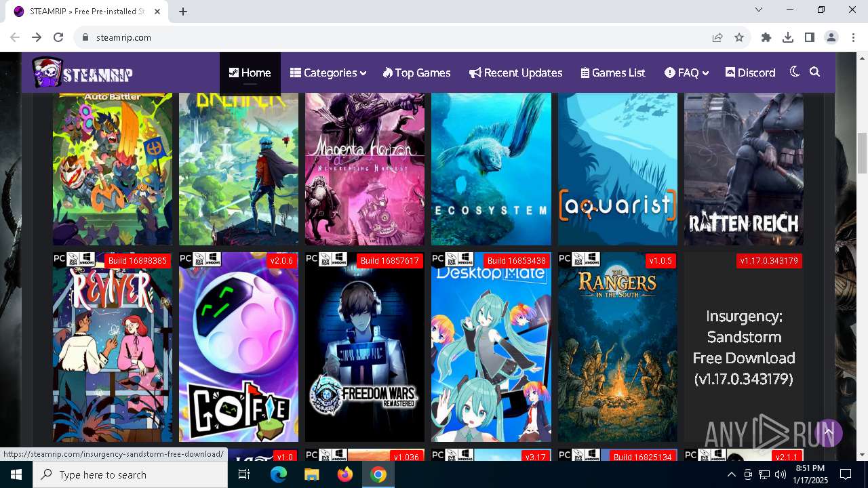Toggle dark mode moon icon
Viewport: 868px width, 488px height.
click(795, 72)
